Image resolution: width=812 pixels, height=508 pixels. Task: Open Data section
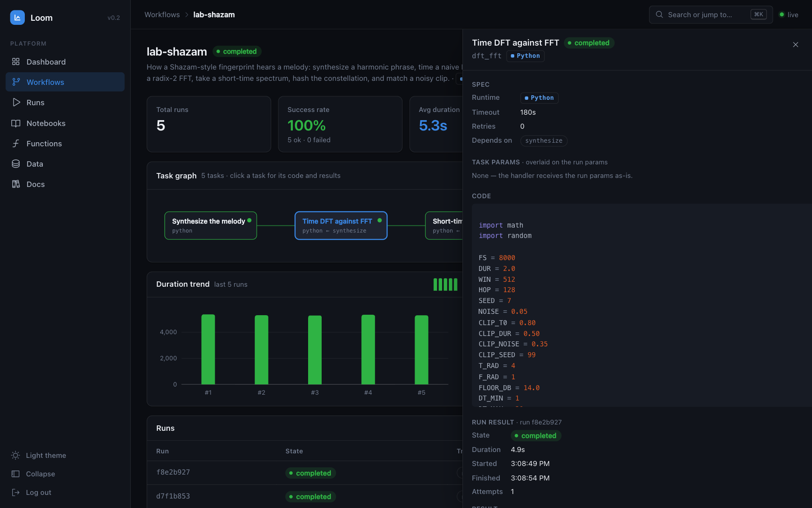(x=65, y=164)
